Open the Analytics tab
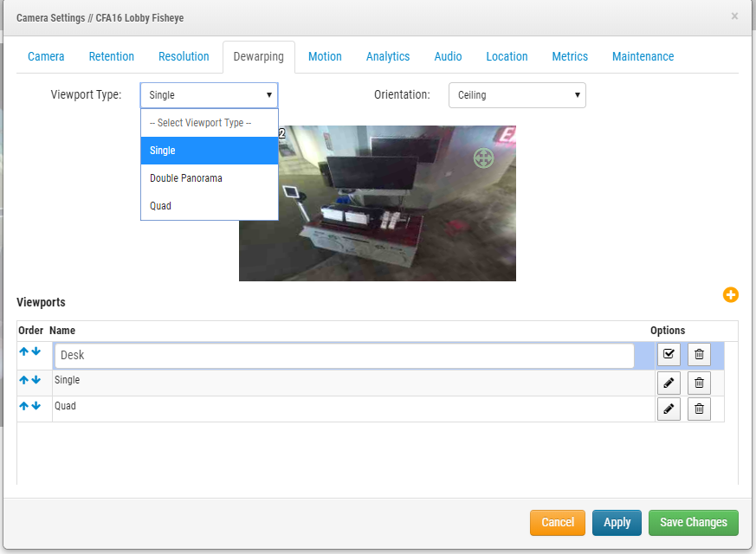Image resolution: width=756 pixels, height=554 pixels. (x=387, y=56)
